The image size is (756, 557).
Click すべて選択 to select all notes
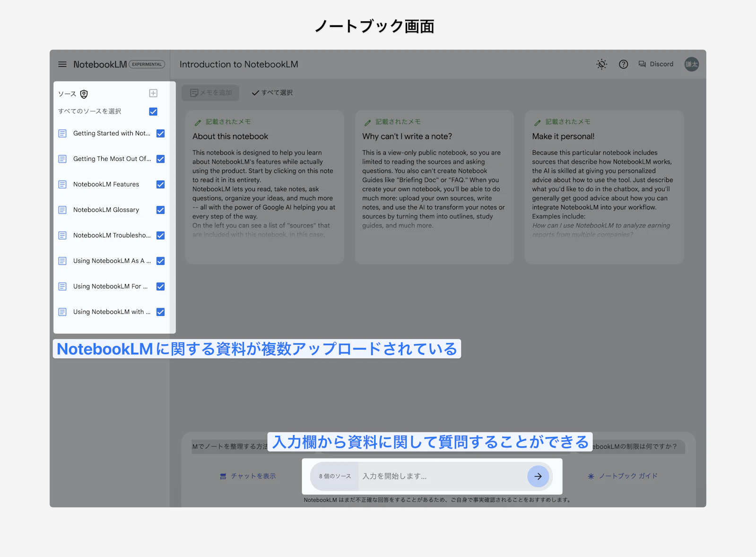(x=272, y=93)
